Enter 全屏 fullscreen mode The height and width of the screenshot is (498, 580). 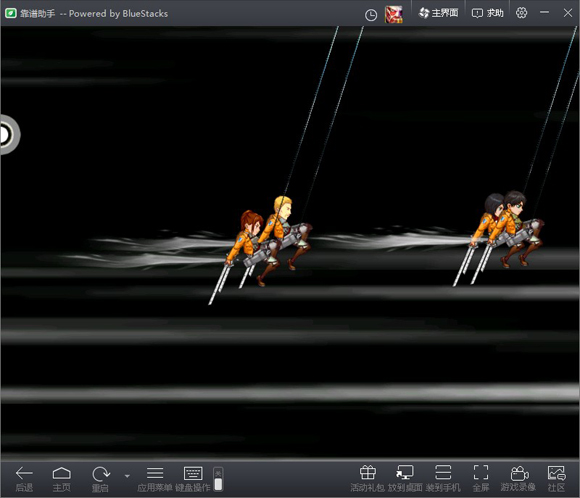[x=481, y=479]
